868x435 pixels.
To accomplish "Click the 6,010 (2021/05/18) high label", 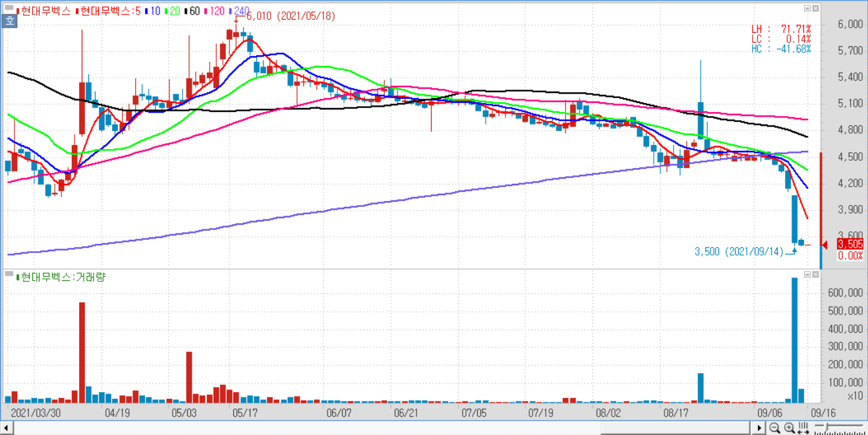I will (290, 16).
